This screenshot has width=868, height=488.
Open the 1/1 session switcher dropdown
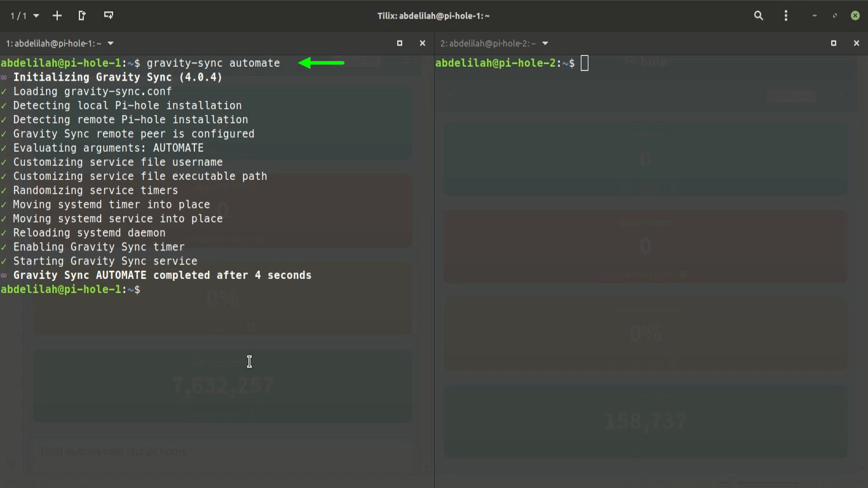point(25,15)
